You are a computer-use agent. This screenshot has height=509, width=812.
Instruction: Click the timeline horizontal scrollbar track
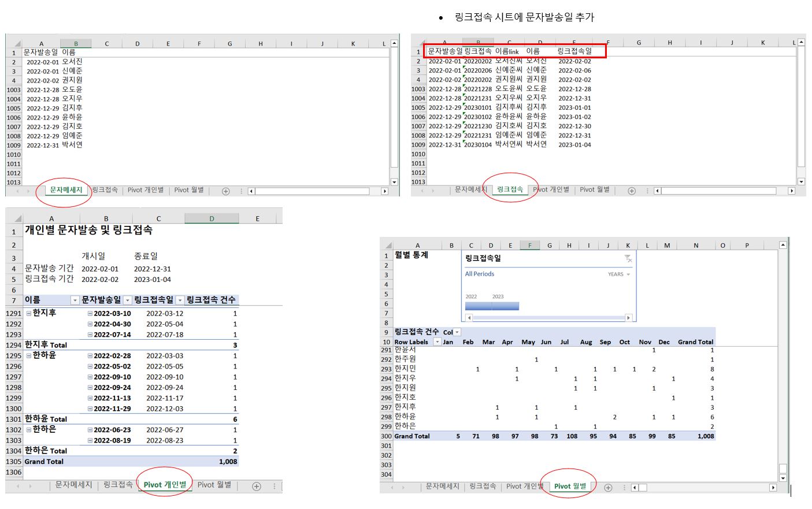pos(550,318)
